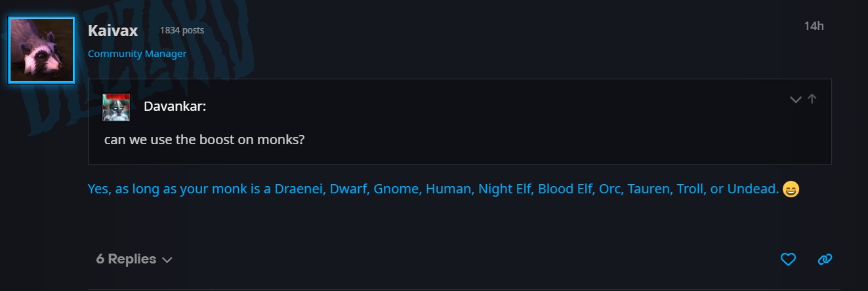This screenshot has height=291, width=868.
Task: Open the Kaivax username profile
Action: tap(112, 30)
